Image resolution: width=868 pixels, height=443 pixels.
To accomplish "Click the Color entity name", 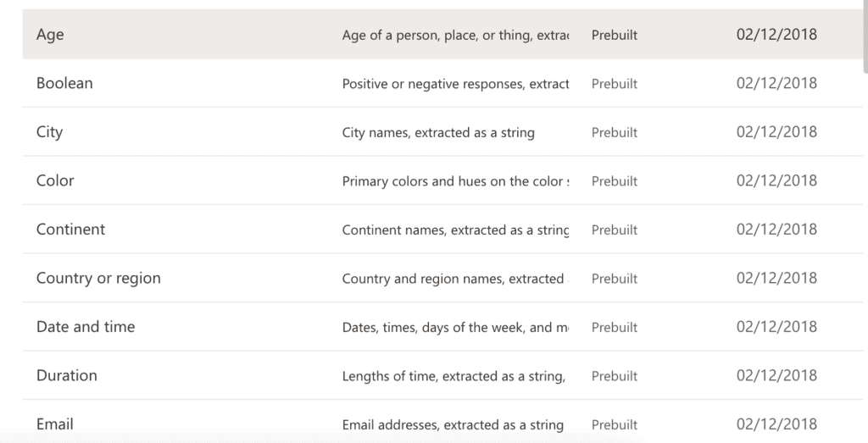I will (55, 180).
